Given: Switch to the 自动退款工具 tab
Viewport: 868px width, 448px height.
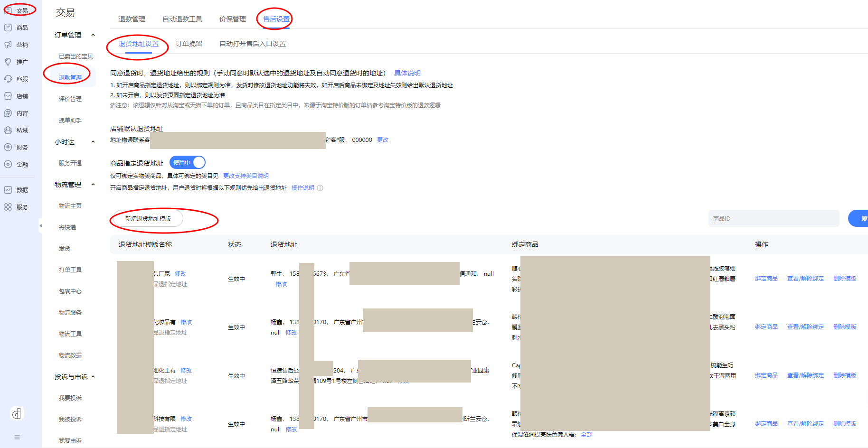Looking at the screenshot, I should tap(182, 19).
